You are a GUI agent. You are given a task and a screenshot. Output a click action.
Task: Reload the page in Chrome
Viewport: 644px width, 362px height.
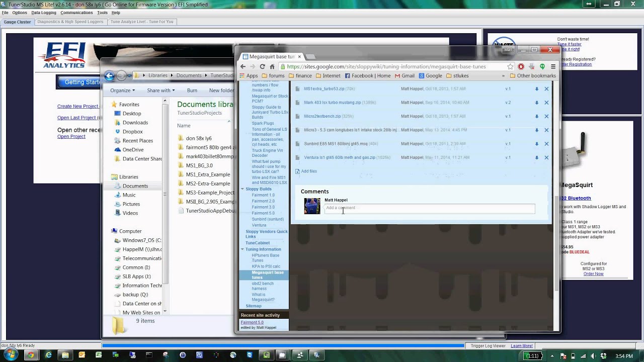[262, 66]
